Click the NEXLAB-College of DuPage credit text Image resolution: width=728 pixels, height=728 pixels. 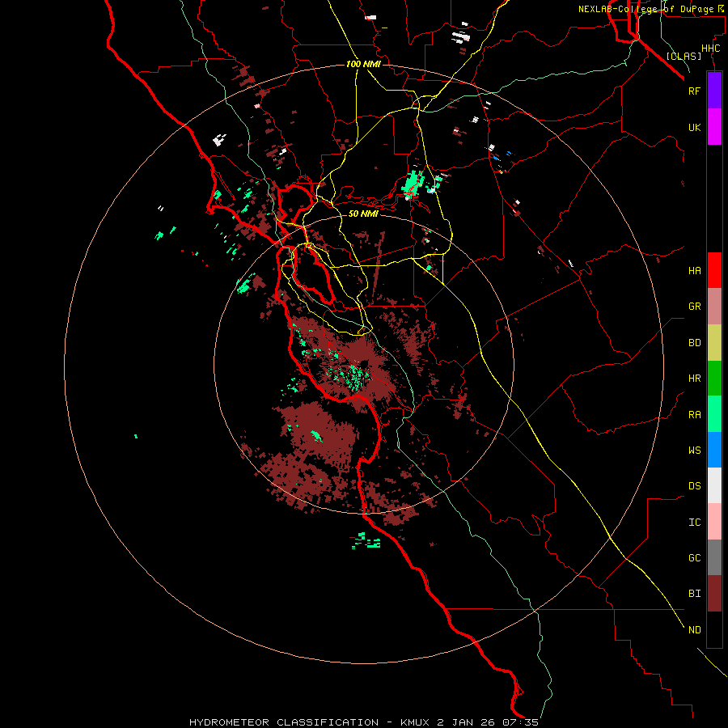point(645,9)
